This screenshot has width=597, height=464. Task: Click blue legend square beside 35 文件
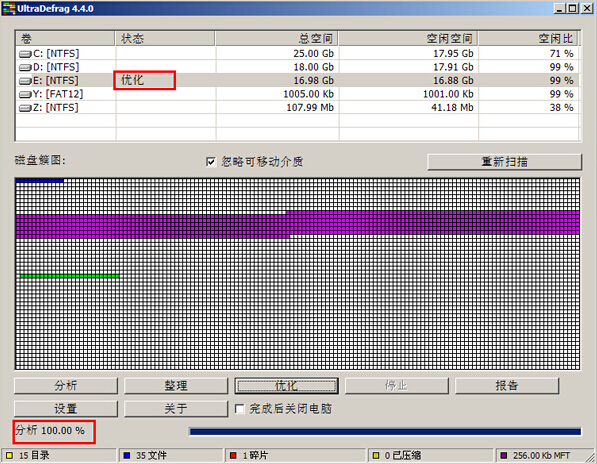(127, 455)
